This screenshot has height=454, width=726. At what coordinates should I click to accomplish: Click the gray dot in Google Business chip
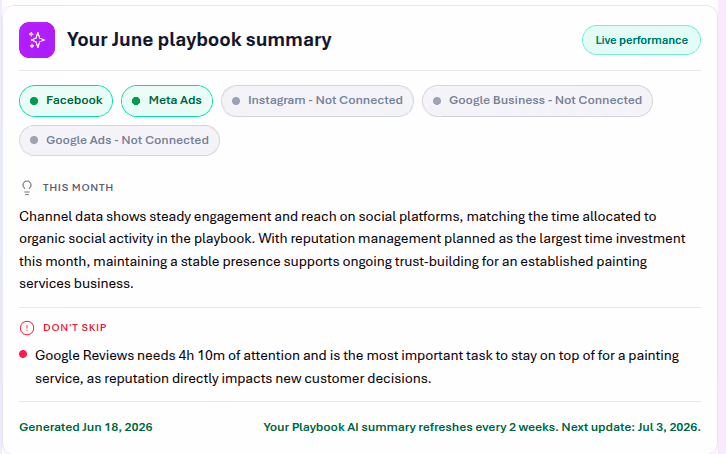437,101
